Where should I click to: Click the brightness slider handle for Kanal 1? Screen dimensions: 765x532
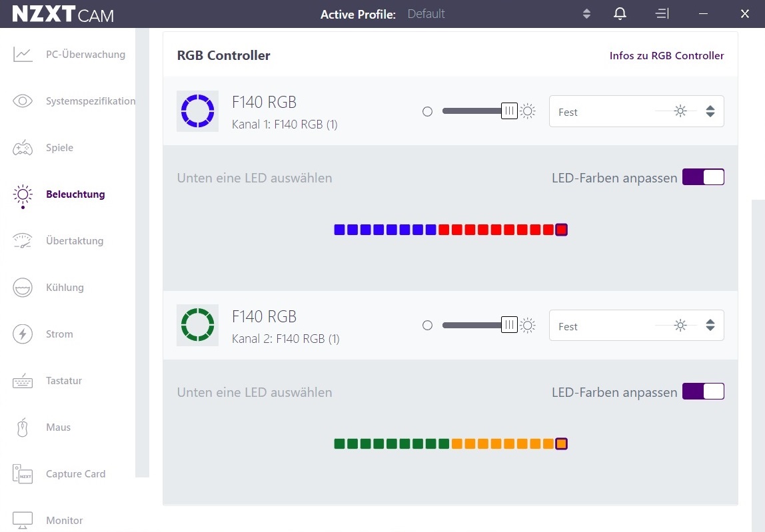point(509,111)
